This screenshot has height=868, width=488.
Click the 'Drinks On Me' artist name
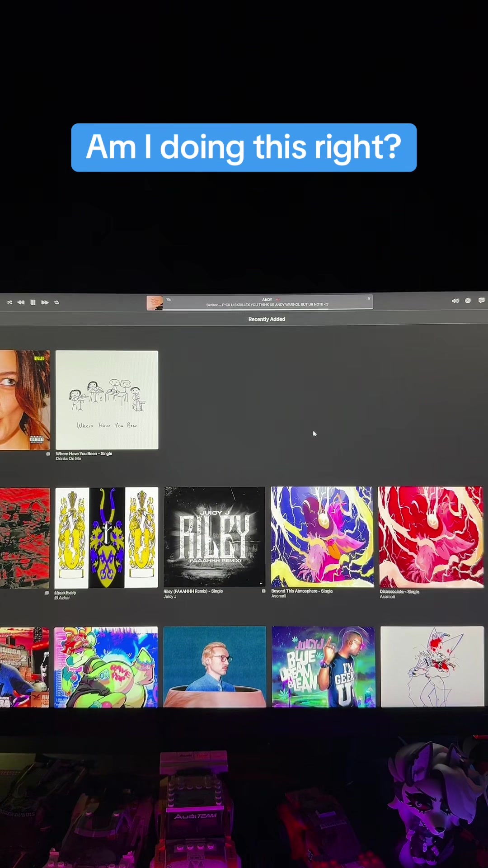(x=69, y=458)
